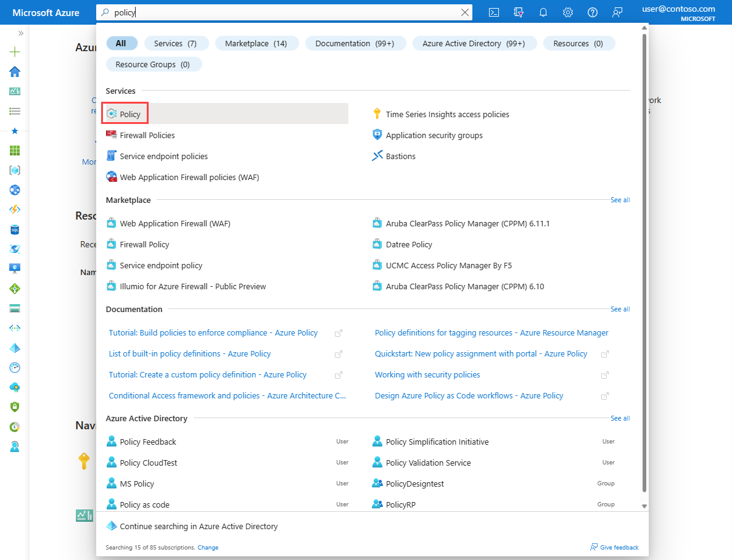732x560 pixels.
Task: Filter results by Marketplace (14)
Action: (257, 43)
